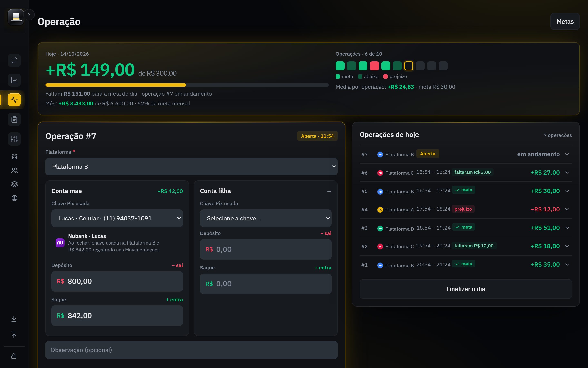Screen dimensions: 588x368
Task: Open the users people sidebar icon
Action: click(x=14, y=170)
